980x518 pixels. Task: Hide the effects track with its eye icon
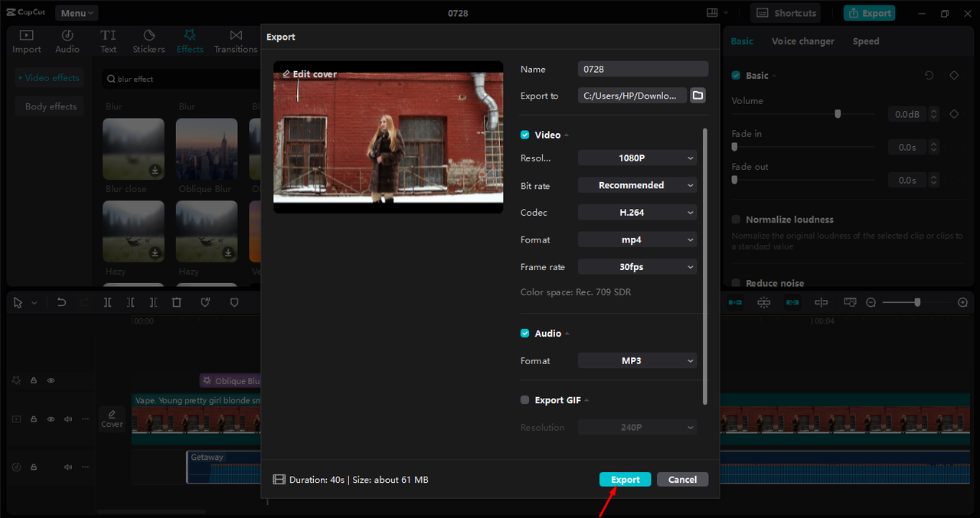[x=51, y=380]
